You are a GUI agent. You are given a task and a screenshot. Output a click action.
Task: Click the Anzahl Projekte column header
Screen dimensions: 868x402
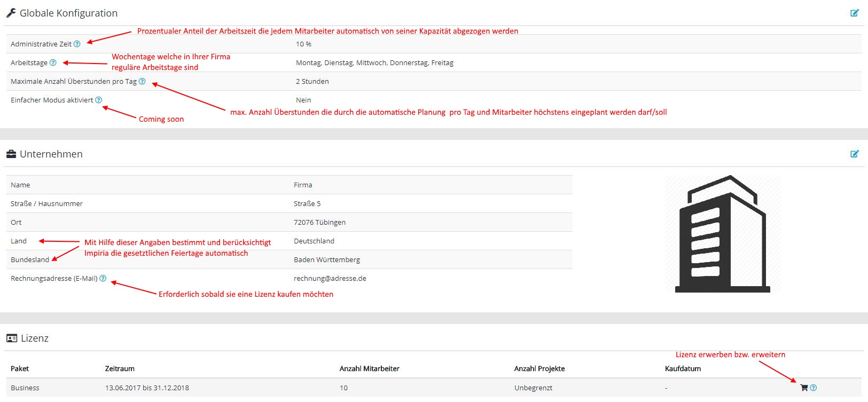(539, 368)
